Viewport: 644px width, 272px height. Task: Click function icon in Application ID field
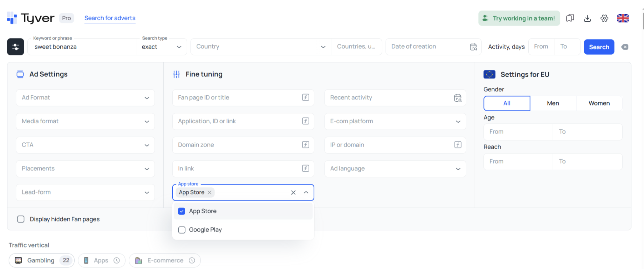coord(305,121)
